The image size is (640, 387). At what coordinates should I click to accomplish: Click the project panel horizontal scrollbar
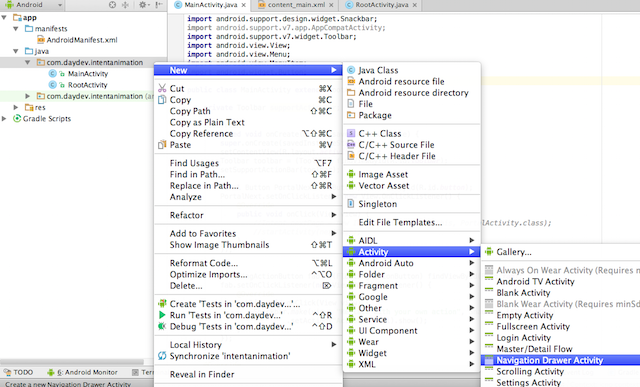point(72,362)
